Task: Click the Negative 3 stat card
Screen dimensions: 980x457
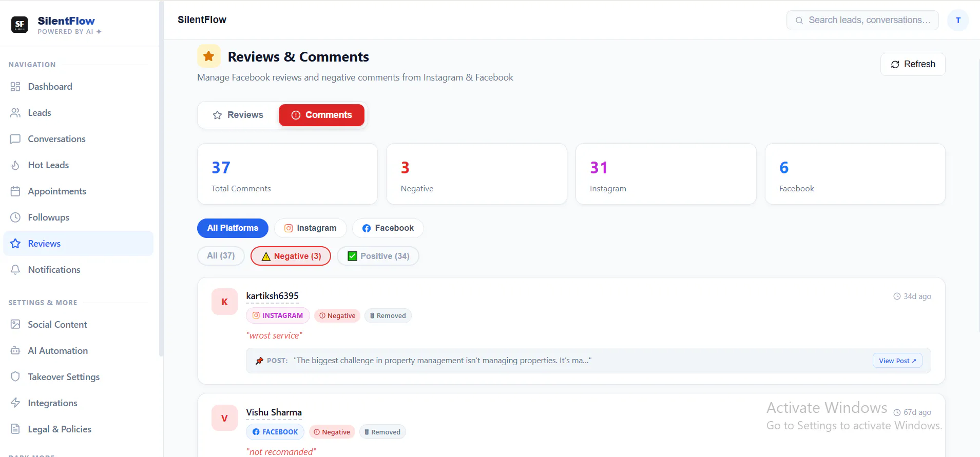Action: [476, 174]
